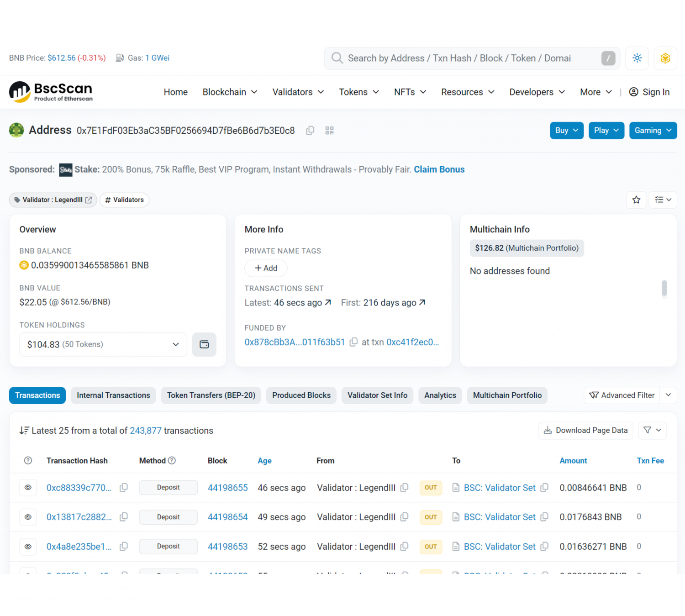The image size is (685, 616).
Task: Copy the address to clipboard
Action: click(x=310, y=131)
